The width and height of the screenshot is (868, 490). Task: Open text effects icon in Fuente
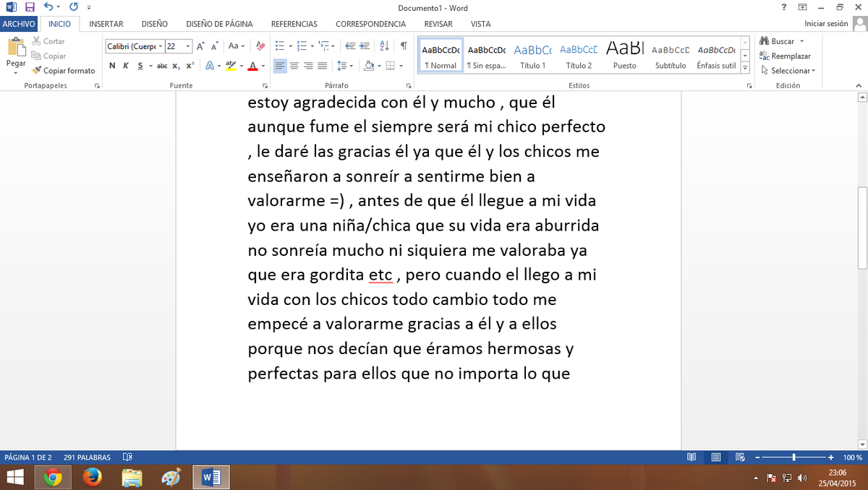tap(210, 66)
